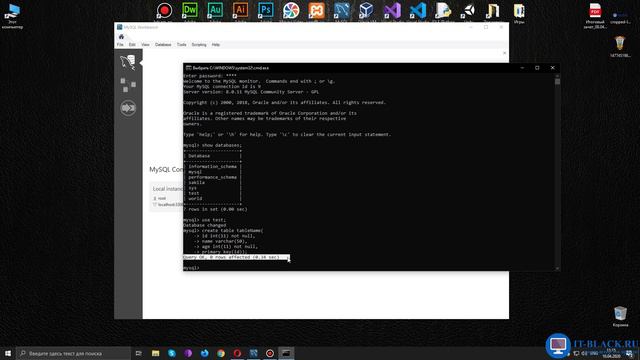Click 'performance_schema' in database list

coord(212,177)
